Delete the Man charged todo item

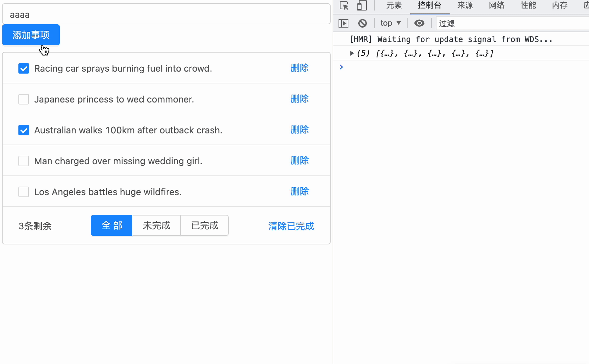300,161
